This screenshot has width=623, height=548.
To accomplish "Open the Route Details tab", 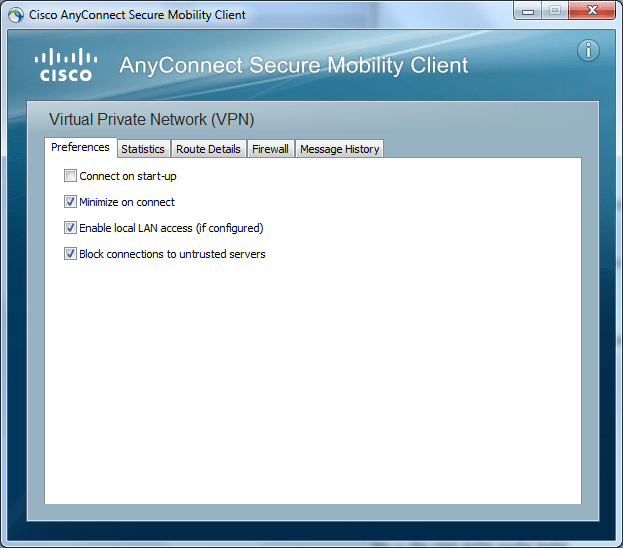I will (x=208, y=149).
